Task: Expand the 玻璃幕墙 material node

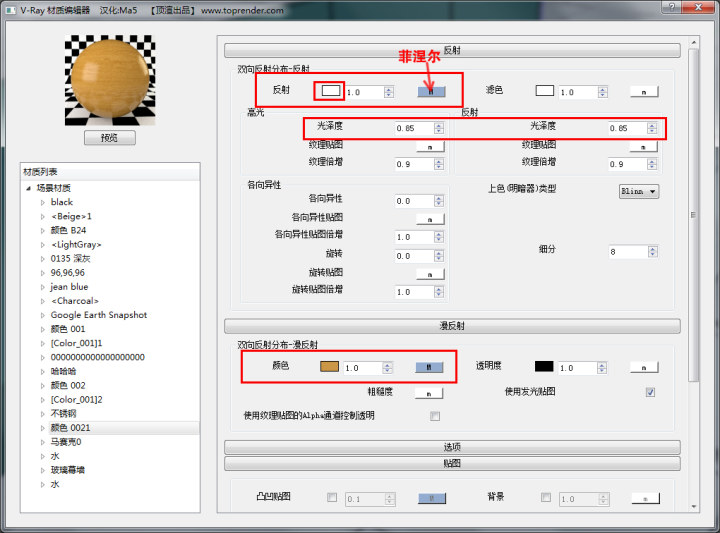Action: click(x=43, y=471)
